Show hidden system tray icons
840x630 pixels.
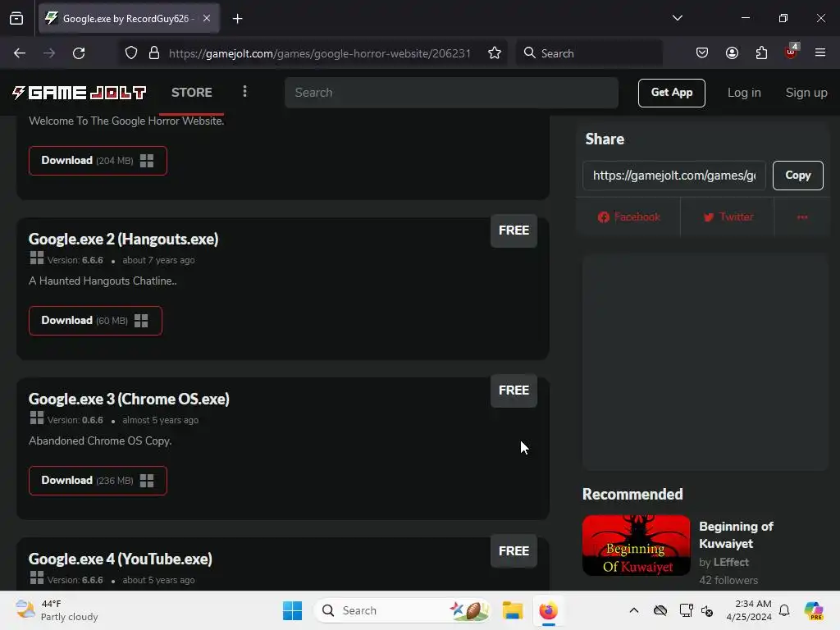(634, 610)
